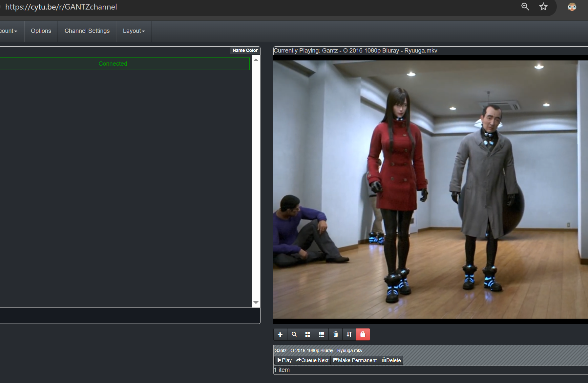This screenshot has height=383, width=588.
Task: Click the shuffle playlist arrows icon
Action: coord(349,334)
